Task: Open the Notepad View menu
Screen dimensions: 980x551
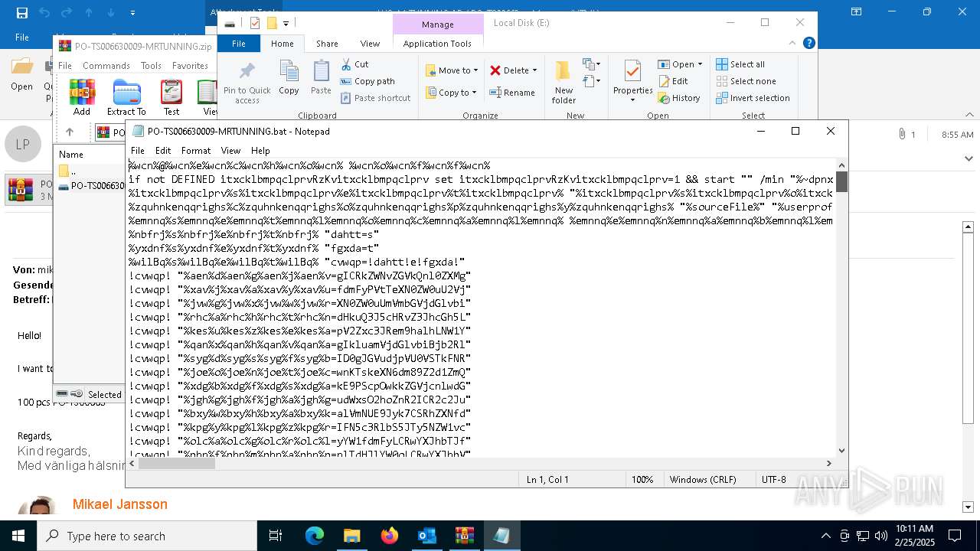Action: coord(230,151)
